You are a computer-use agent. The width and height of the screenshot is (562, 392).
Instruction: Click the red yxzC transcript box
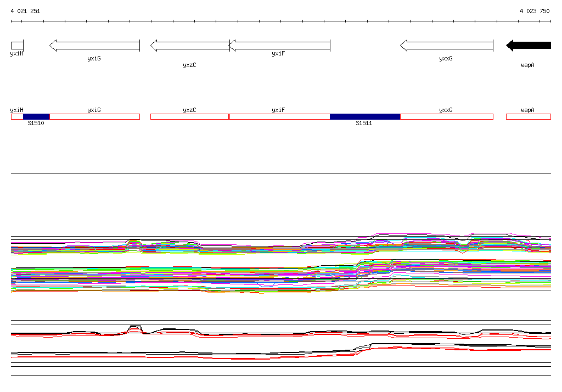(x=189, y=116)
